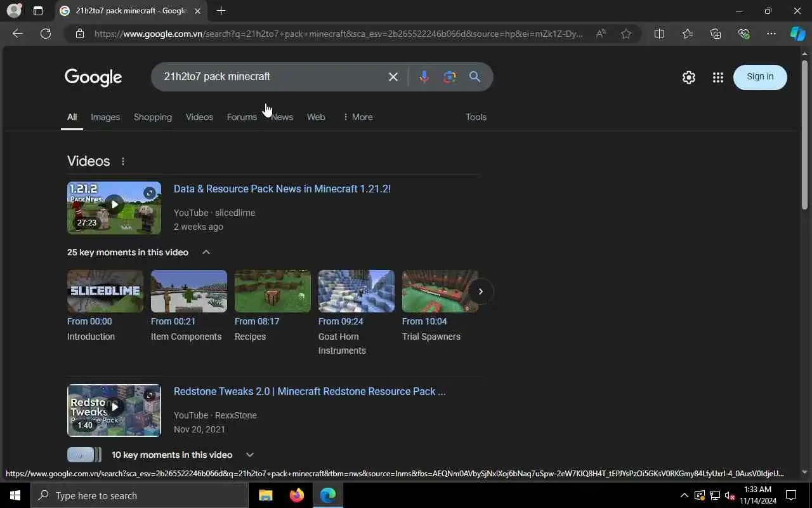The height and width of the screenshot is (508, 812).
Task: Search by image with Lens icon
Action: [x=450, y=77]
